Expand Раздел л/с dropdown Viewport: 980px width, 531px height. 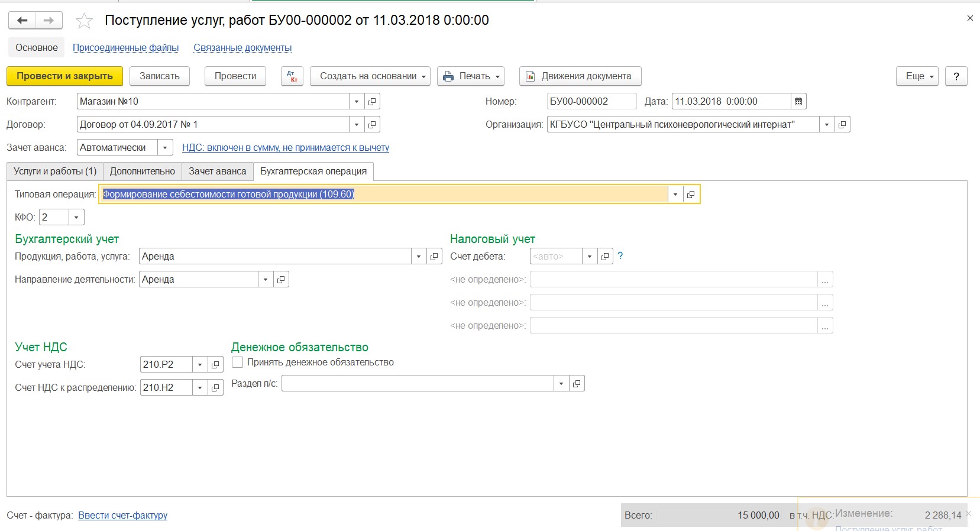(561, 384)
